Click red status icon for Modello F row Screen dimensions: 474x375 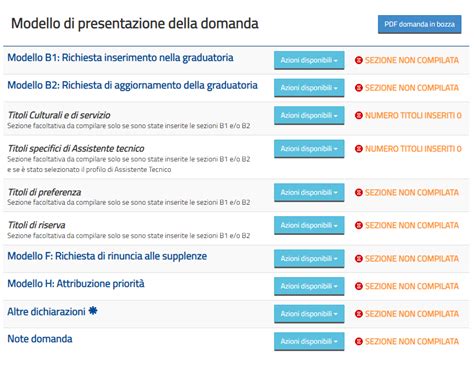[x=359, y=259]
